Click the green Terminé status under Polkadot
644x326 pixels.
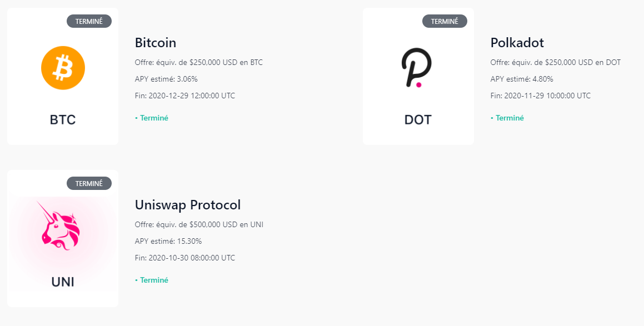coord(507,118)
